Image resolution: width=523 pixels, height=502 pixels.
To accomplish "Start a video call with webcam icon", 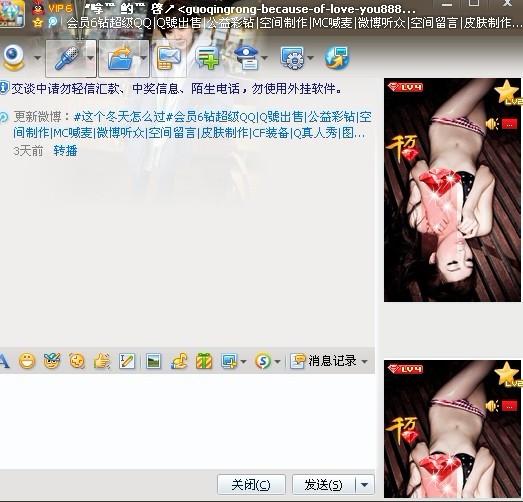I will click(14, 58).
